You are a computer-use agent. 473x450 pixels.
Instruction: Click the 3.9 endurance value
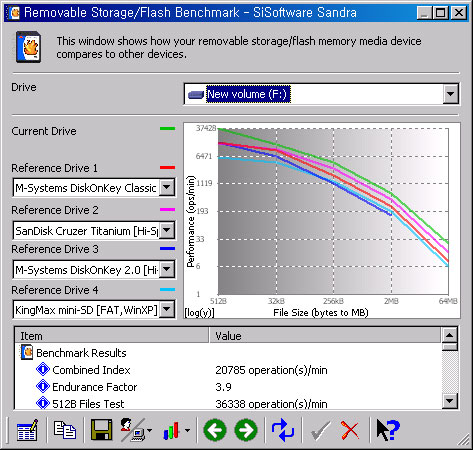(223, 387)
